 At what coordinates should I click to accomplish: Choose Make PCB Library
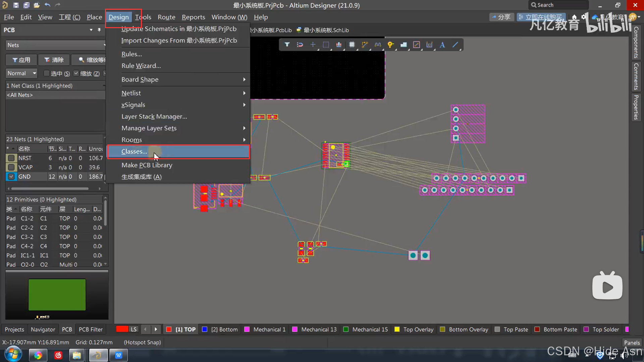pos(178,165)
